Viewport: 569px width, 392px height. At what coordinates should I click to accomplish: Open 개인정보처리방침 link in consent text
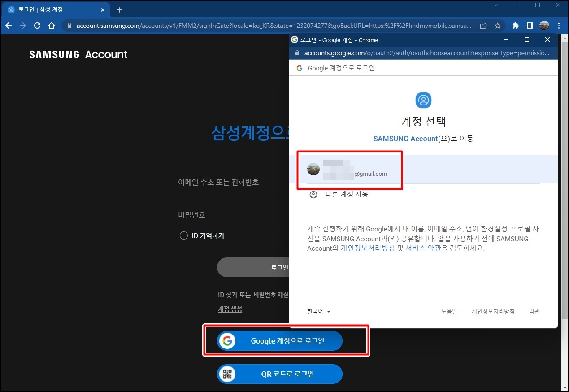(368, 248)
